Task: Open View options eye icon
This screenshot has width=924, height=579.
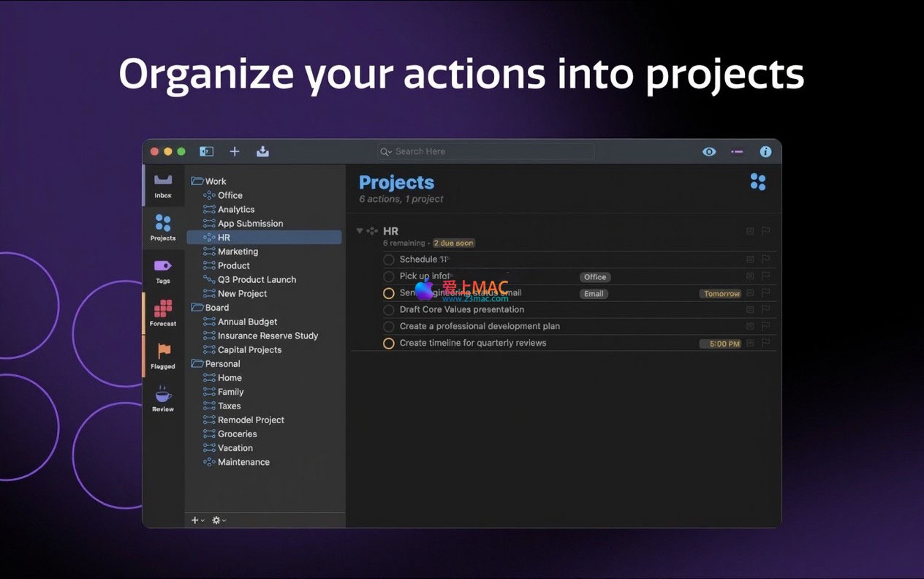Action: point(708,151)
